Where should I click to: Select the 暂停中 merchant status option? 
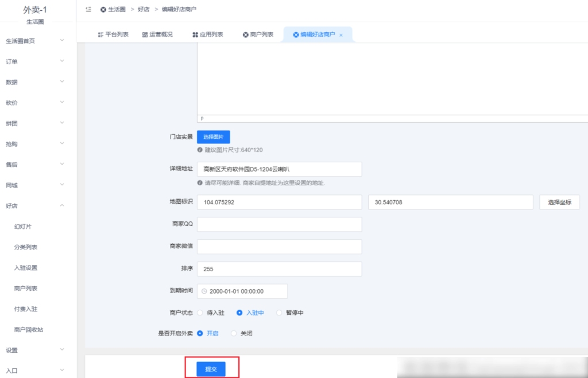(x=280, y=312)
